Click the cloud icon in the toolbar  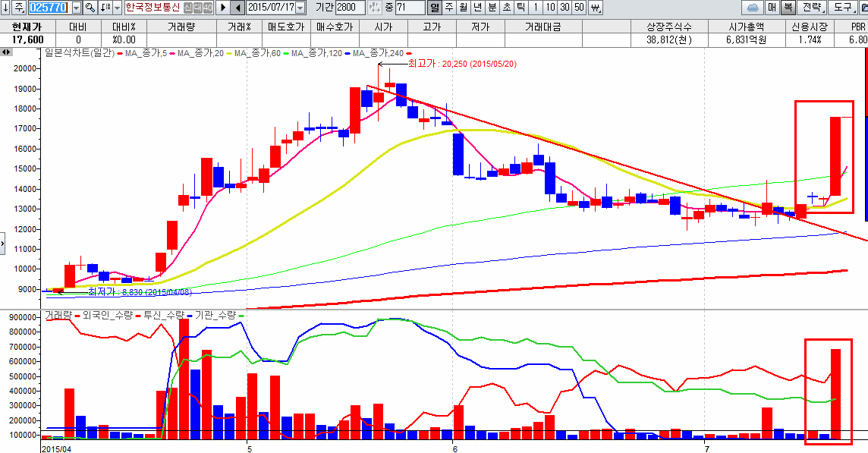click(x=753, y=8)
